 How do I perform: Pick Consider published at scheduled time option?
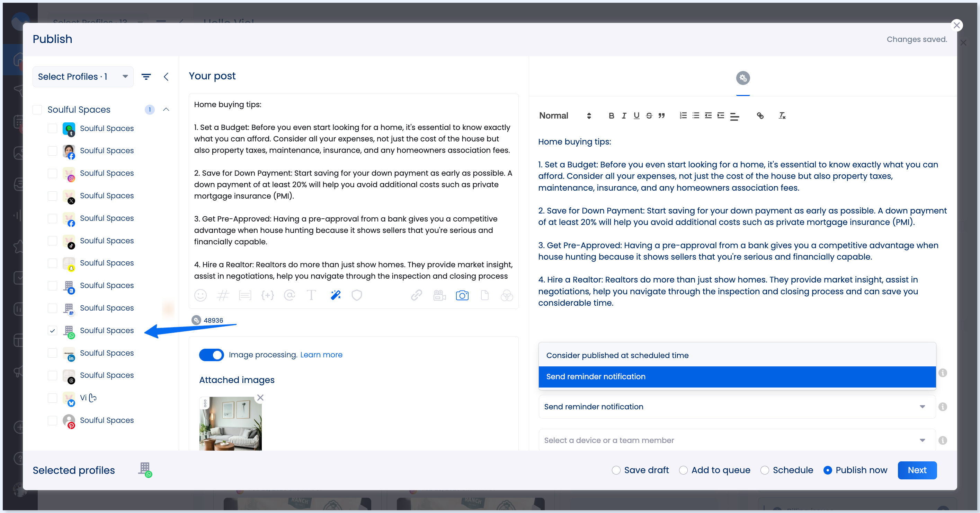tap(737, 355)
